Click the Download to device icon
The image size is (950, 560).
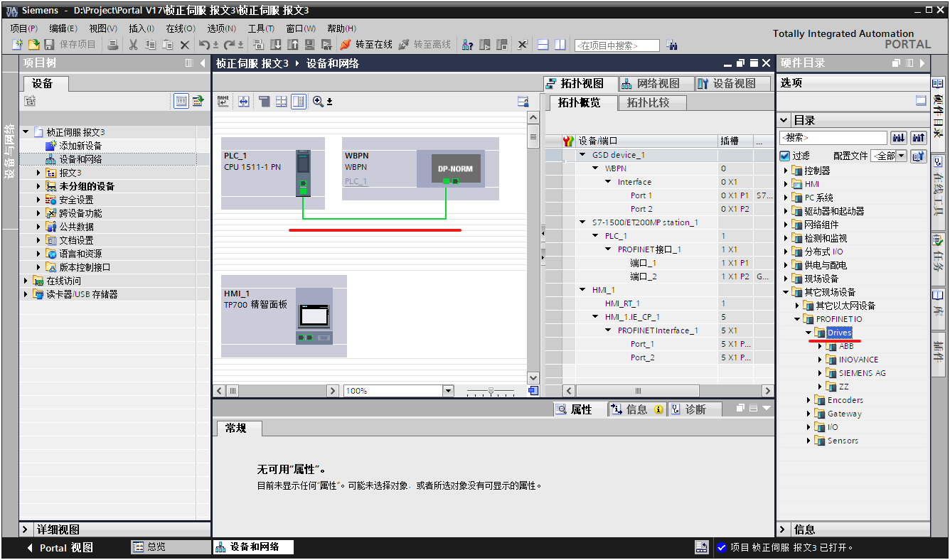[276, 45]
